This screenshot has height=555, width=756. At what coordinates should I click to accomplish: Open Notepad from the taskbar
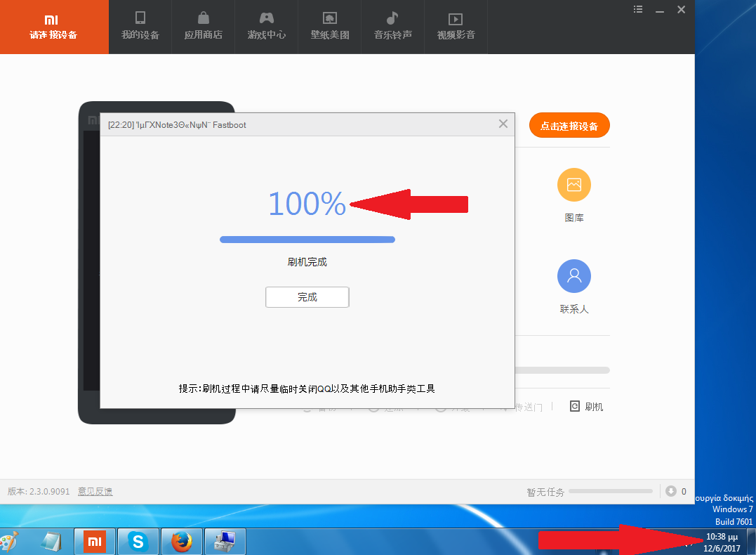tap(51, 542)
